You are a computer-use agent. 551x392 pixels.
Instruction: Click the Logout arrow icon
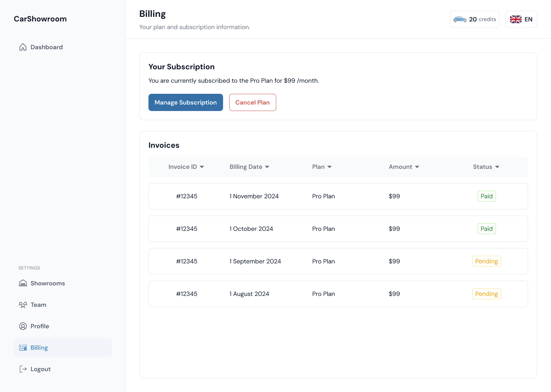[x=23, y=369]
